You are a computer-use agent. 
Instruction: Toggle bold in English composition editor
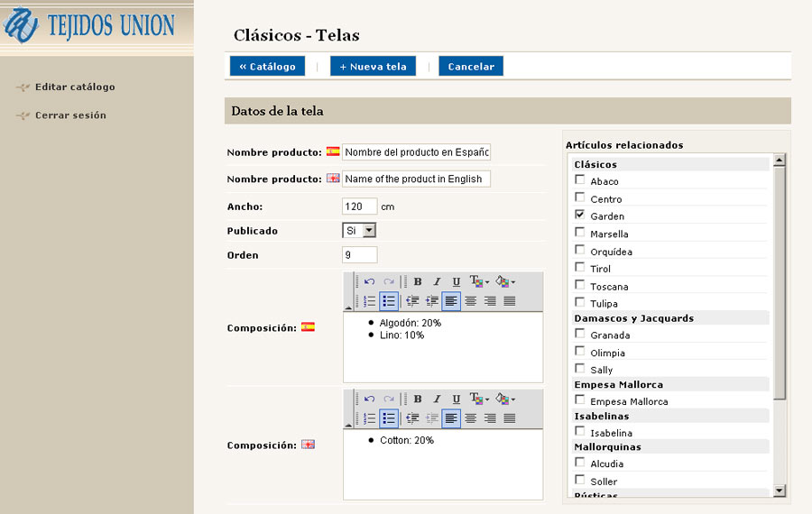point(418,399)
